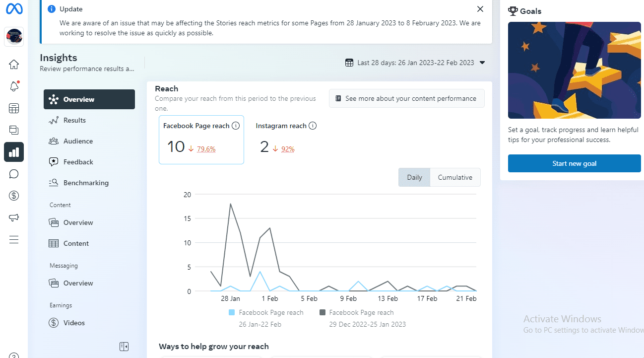Select the Insights bar chart icon

point(14,152)
